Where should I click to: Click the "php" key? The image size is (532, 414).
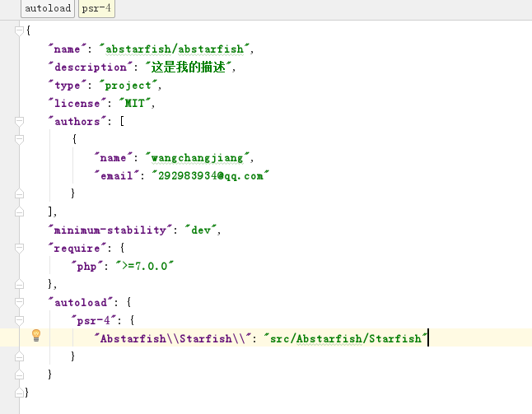click(x=86, y=267)
